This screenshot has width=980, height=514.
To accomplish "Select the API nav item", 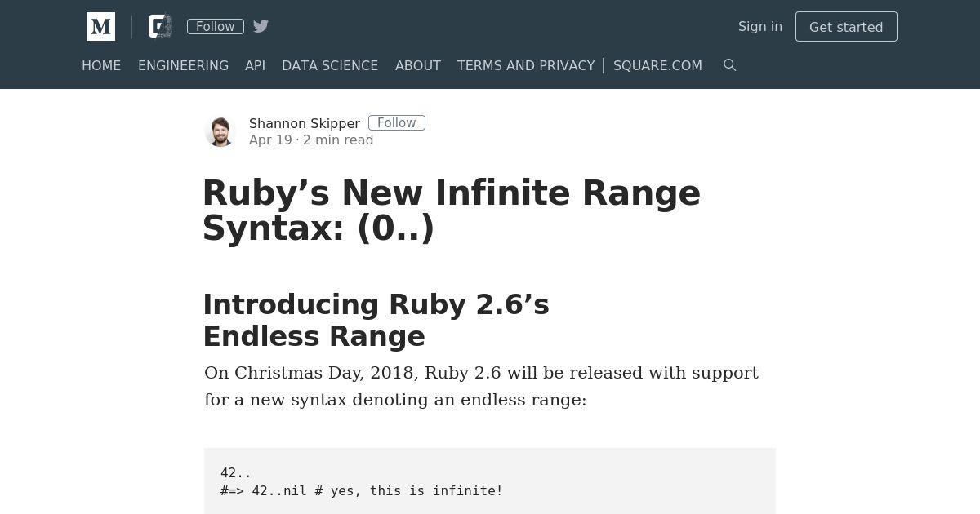I will [x=255, y=65].
